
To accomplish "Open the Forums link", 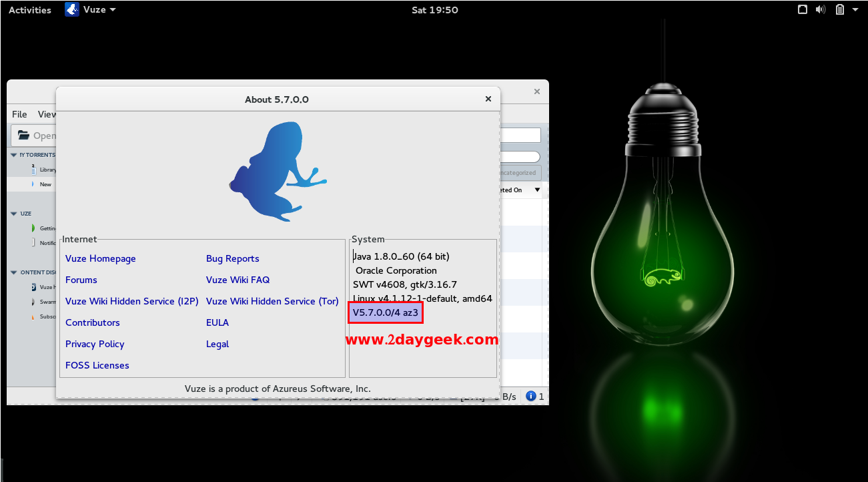I will (81, 280).
